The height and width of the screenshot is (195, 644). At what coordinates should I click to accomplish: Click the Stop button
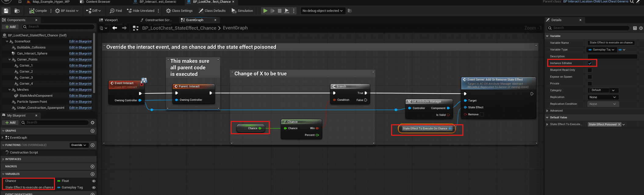pos(280,11)
